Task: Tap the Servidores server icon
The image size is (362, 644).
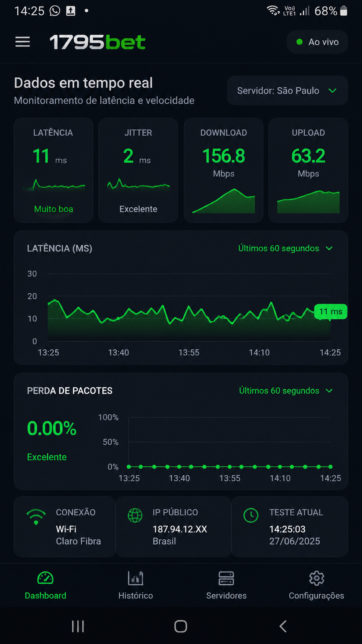Action: tap(226, 578)
